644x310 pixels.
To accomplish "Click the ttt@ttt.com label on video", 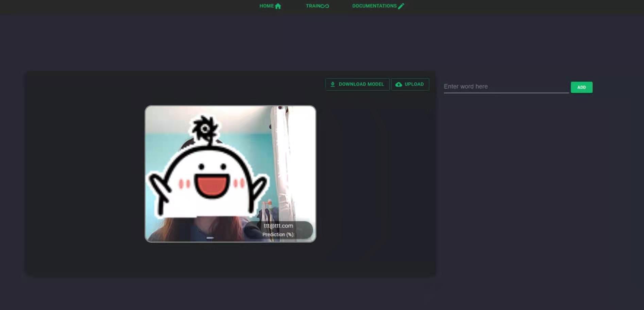I will 278,226.
